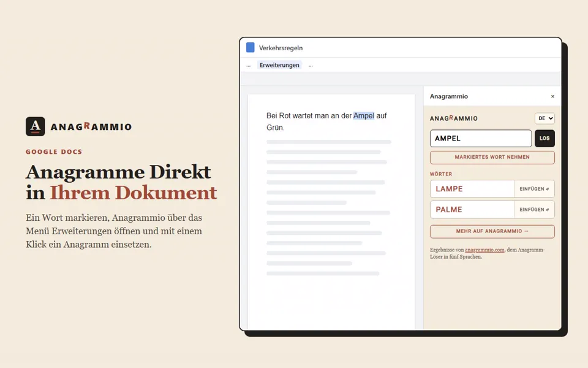Insert the word PALME via Einfügen
This screenshot has width=588, height=368.
(534, 210)
